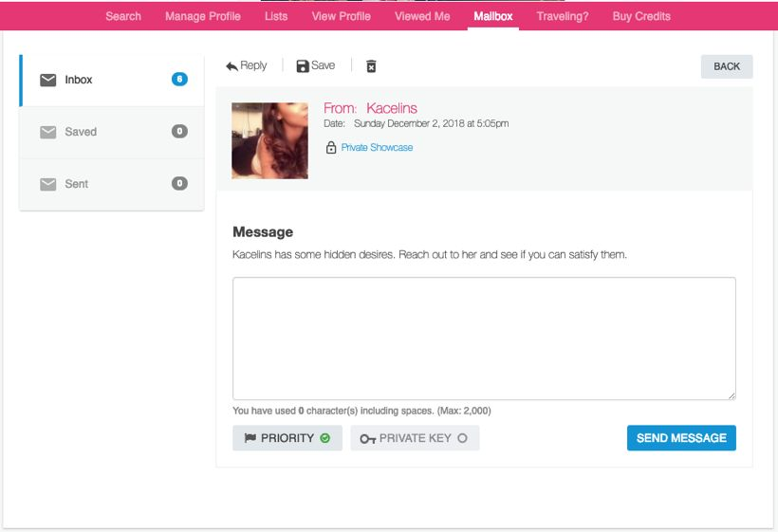The height and width of the screenshot is (532, 778).
Task: Click the PRIVATE KEY empty circle indicator
Action: pyautogui.click(x=462, y=438)
